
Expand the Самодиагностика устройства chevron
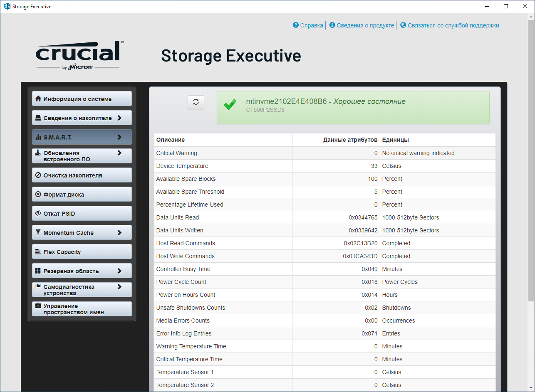119,287
